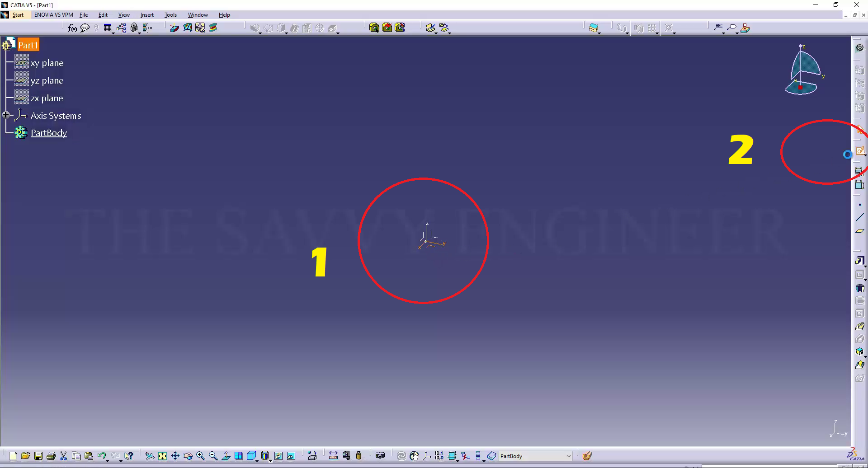Viewport: 868px width, 468px height.
Task: Select the Measure Between tool
Action: pos(333,456)
